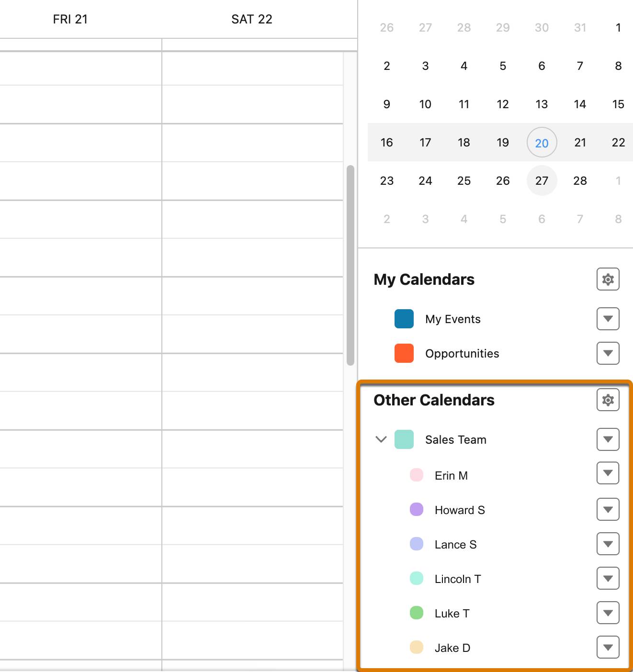Collapse the Sales Team calendar group
The height and width of the screenshot is (672, 633).
[381, 439]
